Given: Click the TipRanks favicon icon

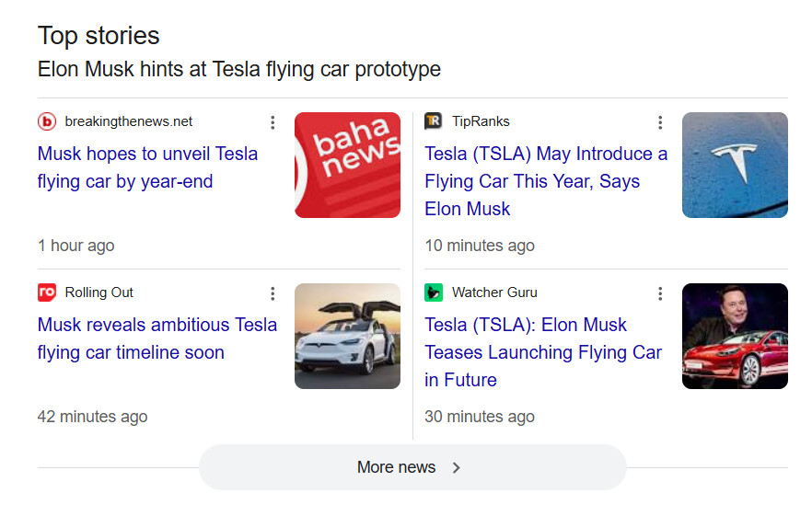Looking at the screenshot, I should [x=434, y=121].
